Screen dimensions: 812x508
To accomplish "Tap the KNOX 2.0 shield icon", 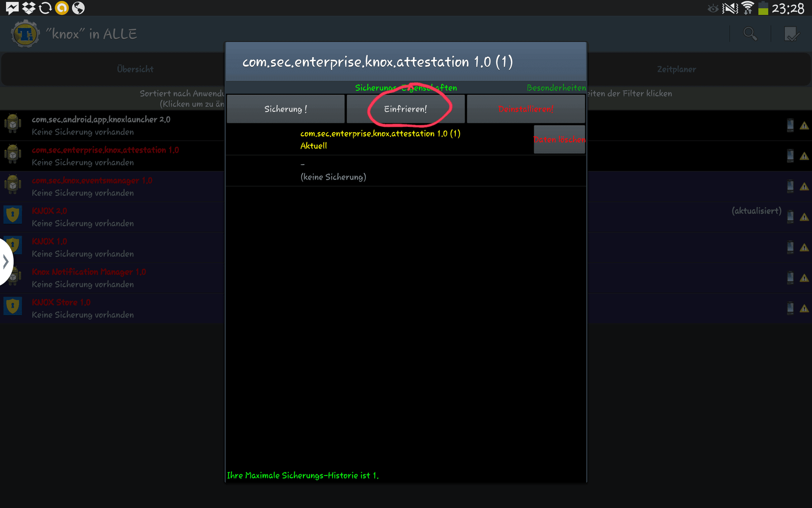I will pyautogui.click(x=13, y=215).
